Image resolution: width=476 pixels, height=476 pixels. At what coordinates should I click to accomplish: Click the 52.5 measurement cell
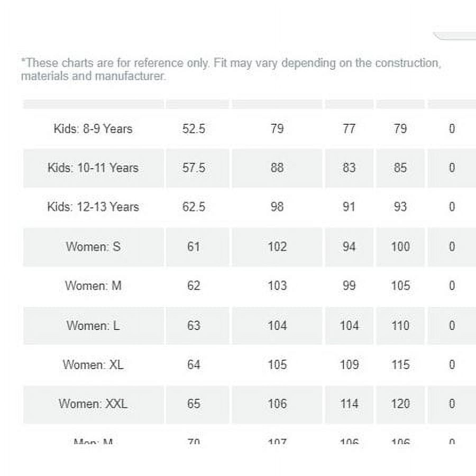tap(194, 129)
